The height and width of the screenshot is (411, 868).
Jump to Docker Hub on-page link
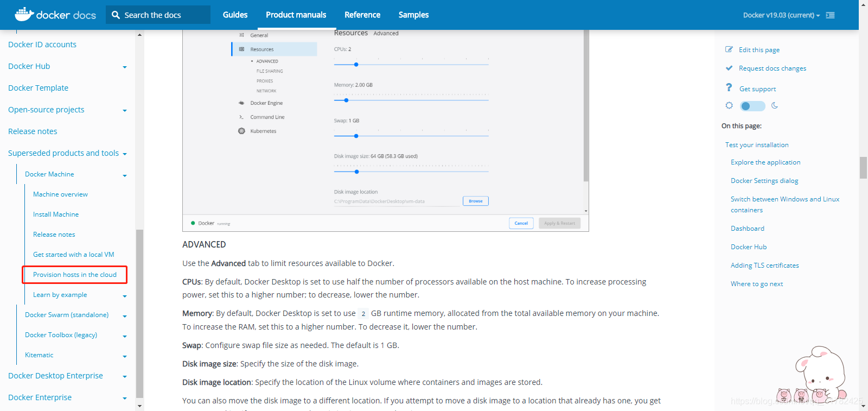749,247
